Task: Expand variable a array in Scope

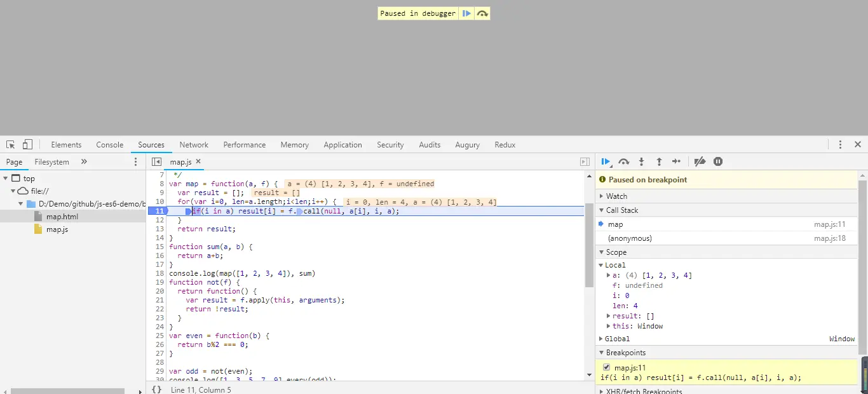Action: [609, 275]
